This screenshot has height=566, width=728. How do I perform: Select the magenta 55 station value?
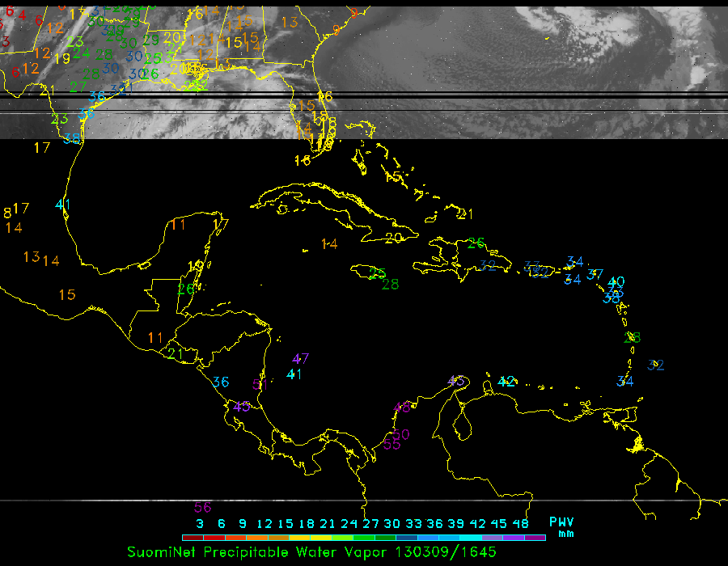pos(392,444)
